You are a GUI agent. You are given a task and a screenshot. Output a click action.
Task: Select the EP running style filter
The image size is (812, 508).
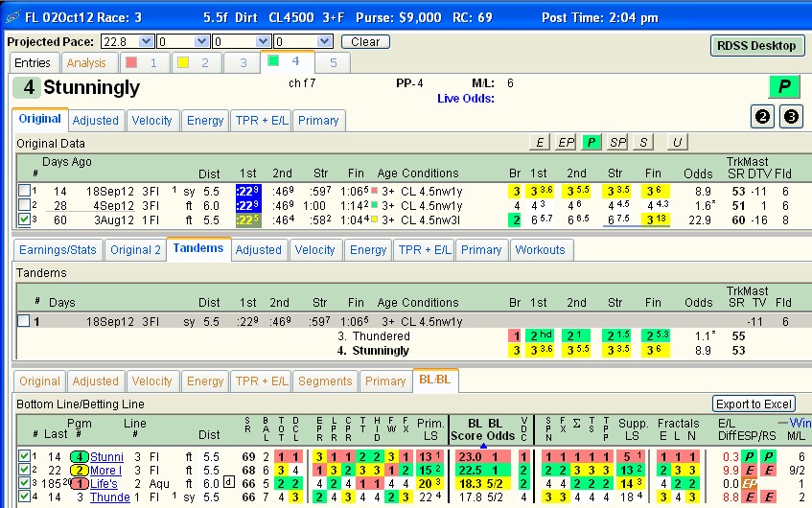566,142
